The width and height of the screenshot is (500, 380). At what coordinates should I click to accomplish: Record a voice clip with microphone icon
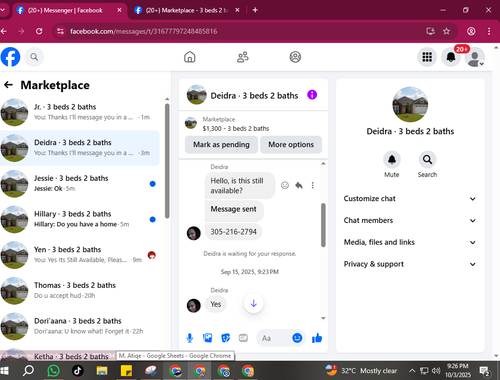[190, 338]
